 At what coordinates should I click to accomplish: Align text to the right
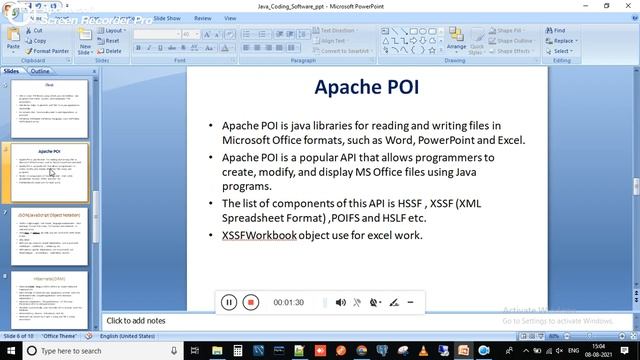(268, 48)
